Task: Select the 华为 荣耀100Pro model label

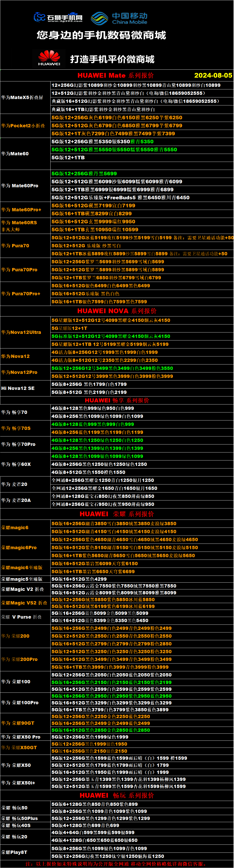Action: click(x=20, y=703)
